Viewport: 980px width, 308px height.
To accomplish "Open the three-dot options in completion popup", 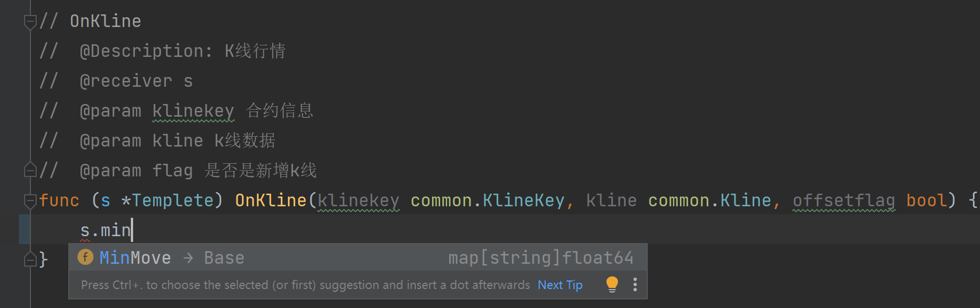I will click(x=635, y=284).
